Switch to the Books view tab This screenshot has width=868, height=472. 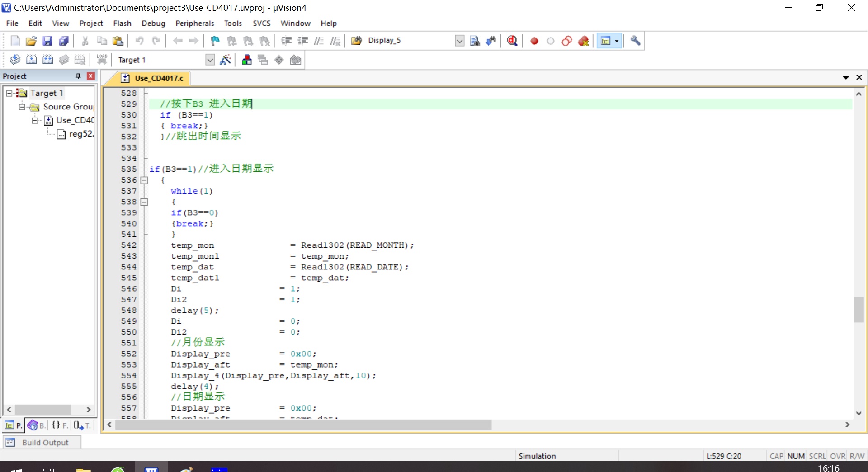pos(36,425)
